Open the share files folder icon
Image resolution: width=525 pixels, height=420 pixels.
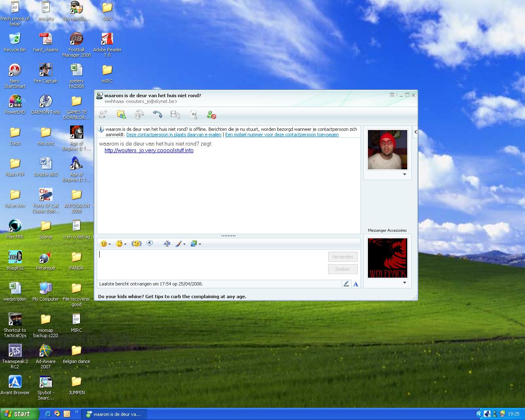point(121,114)
